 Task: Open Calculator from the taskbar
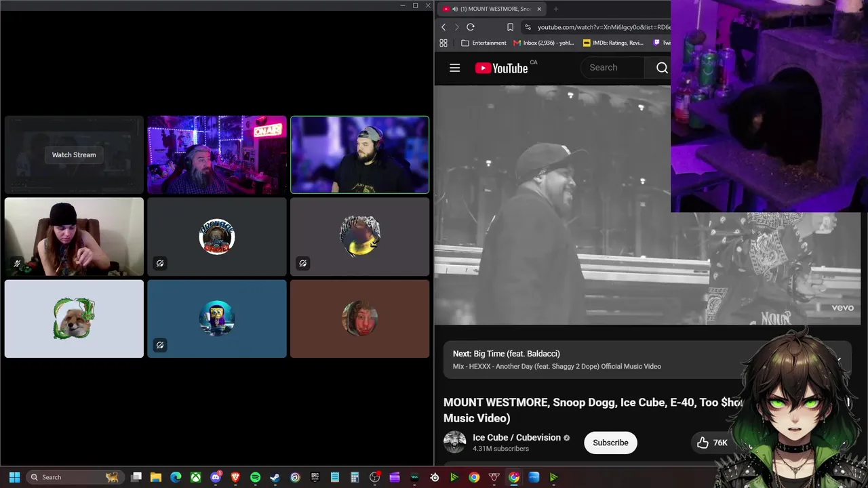[354, 477]
